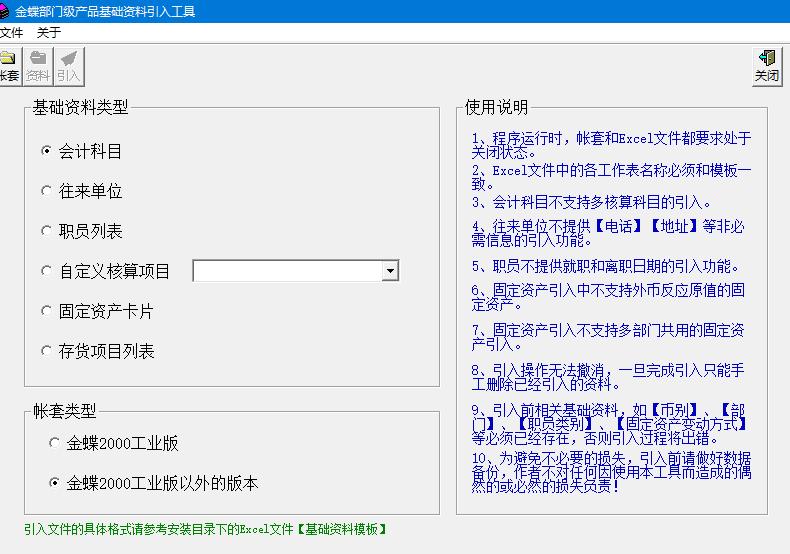This screenshot has width=790, height=554.
Task: Click the 使用说明 panel heading
Action: point(496,108)
